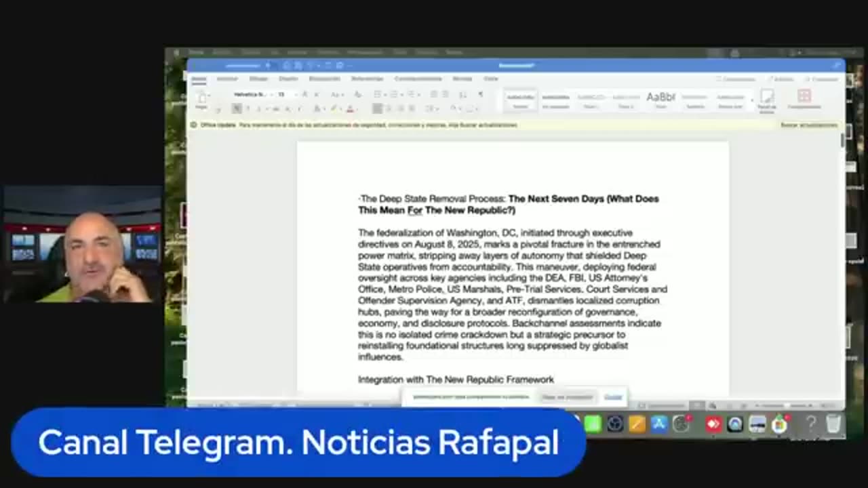
Task: Apply the large AaBb Título style
Action: (660, 100)
